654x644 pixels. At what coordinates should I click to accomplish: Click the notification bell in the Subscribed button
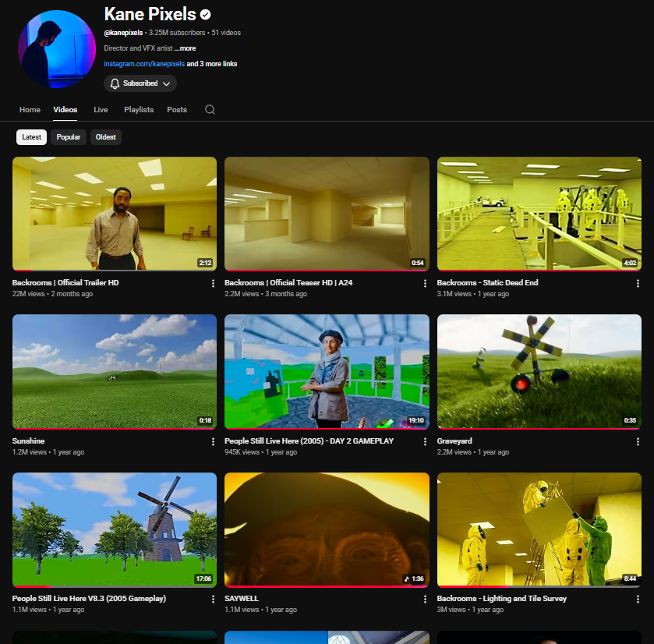point(115,83)
